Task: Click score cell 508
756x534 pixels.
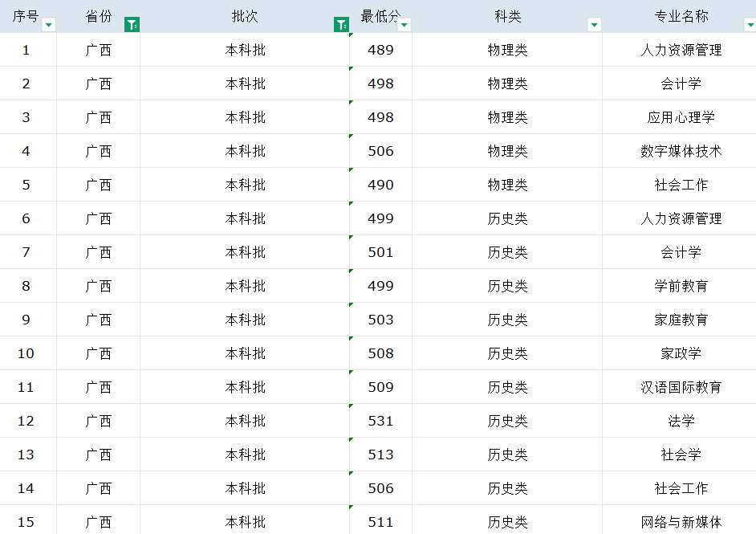Action: 380,353
